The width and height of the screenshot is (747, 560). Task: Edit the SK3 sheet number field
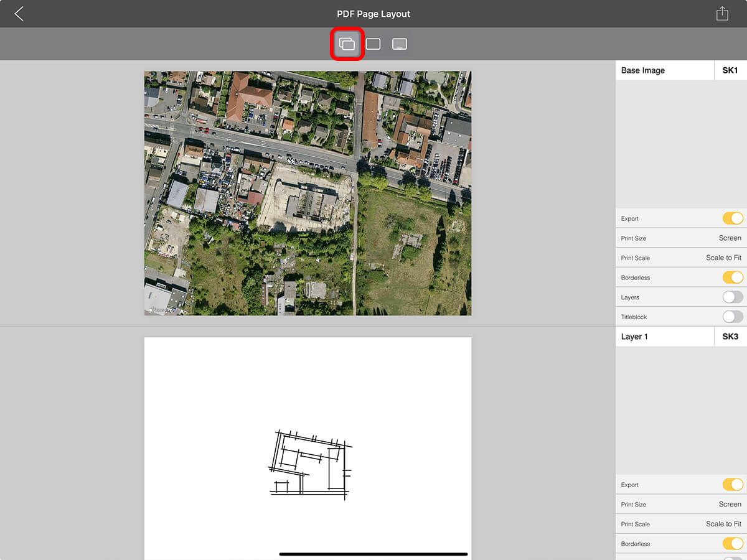pos(730,337)
